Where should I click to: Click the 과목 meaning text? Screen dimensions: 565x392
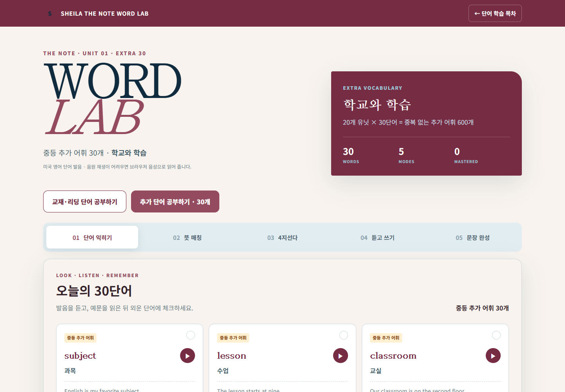(70, 371)
